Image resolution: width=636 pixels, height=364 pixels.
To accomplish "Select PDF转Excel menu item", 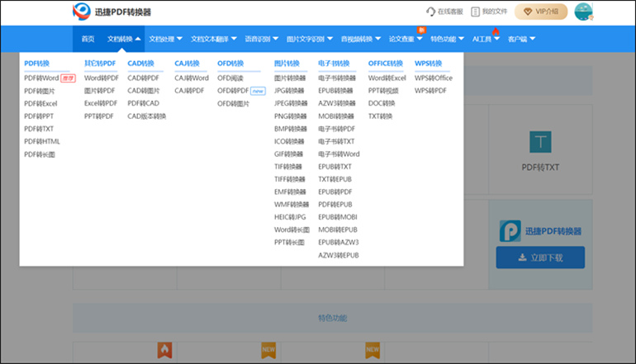I will pos(40,103).
